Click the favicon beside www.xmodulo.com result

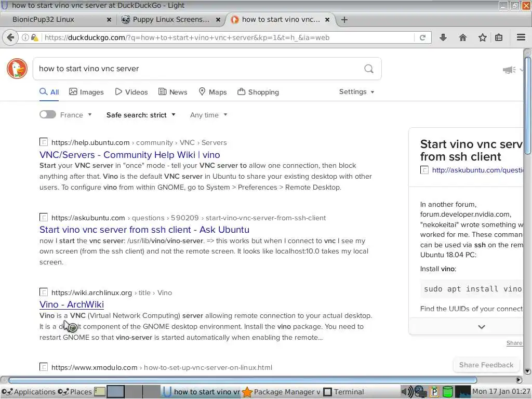[44, 367]
